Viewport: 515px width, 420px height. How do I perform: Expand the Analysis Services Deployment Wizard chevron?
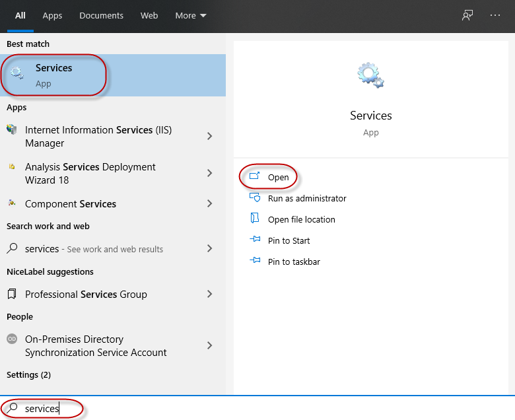209,173
